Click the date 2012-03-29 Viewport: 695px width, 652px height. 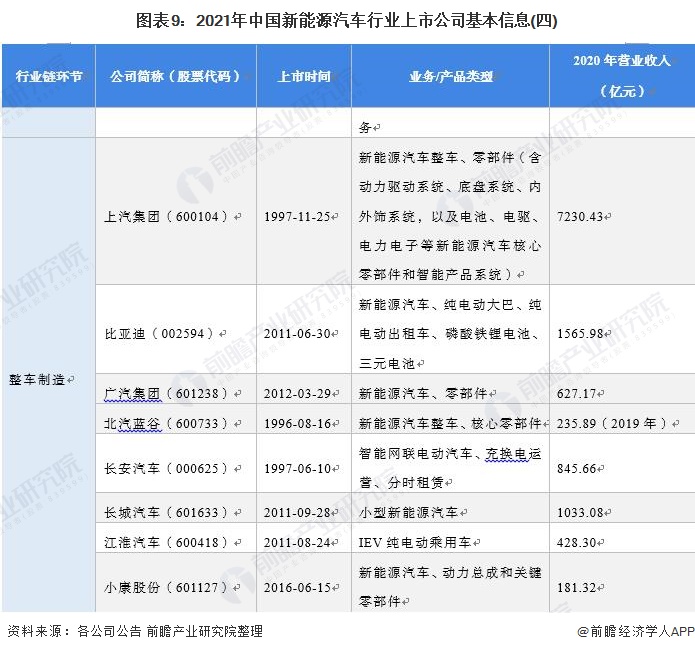pyautogui.click(x=299, y=393)
